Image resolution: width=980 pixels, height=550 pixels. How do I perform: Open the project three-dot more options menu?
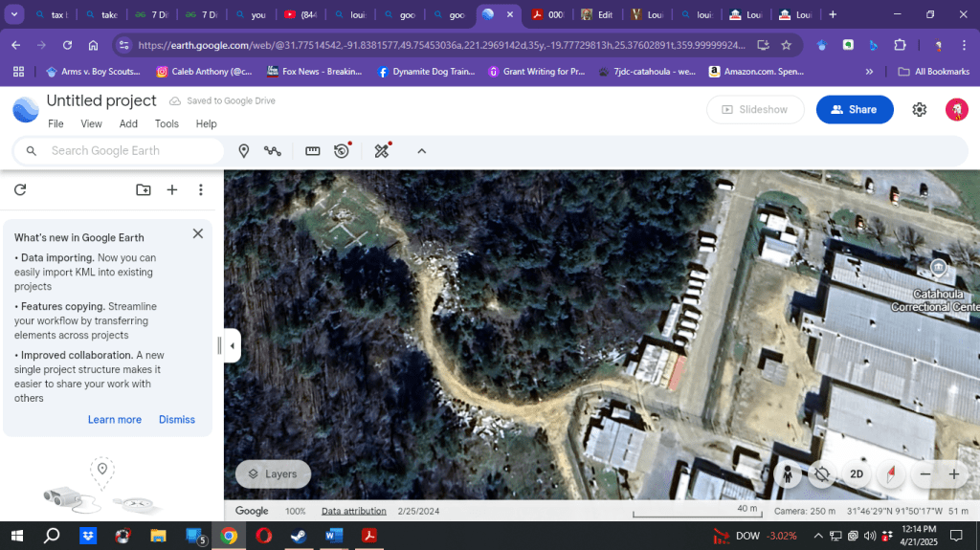point(201,190)
